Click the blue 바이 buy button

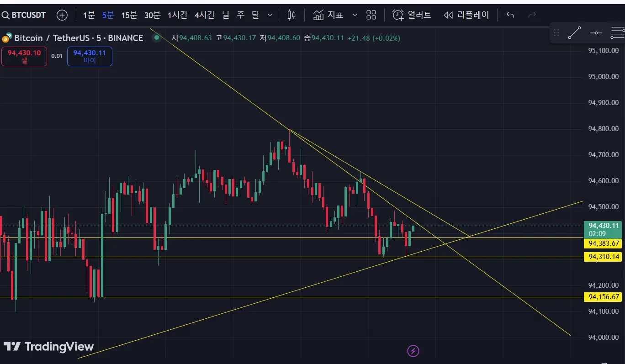tap(90, 56)
